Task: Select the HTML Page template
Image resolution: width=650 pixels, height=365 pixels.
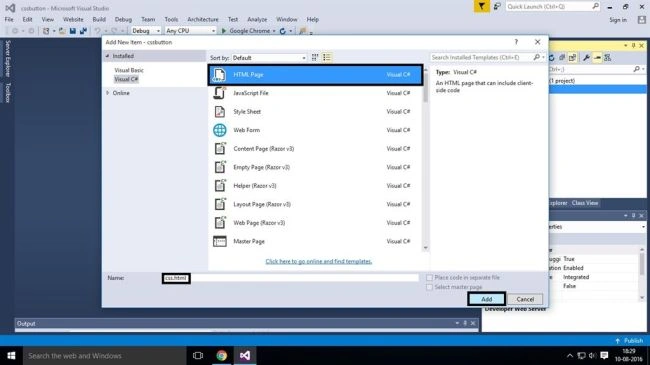Action: 315,75
